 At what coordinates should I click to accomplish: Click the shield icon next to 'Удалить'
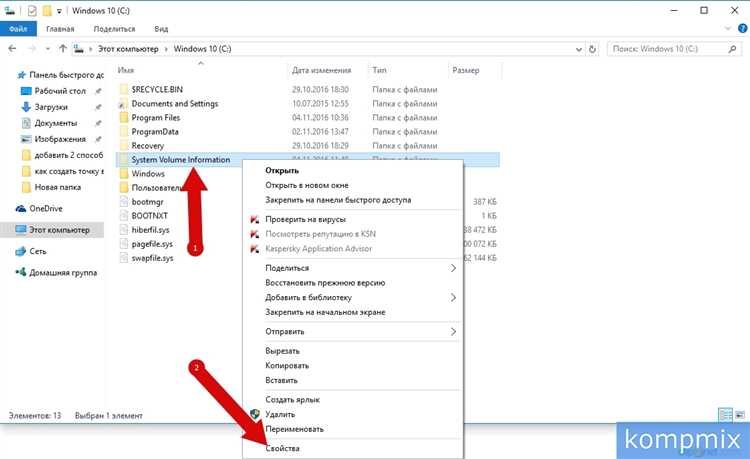[x=256, y=414]
